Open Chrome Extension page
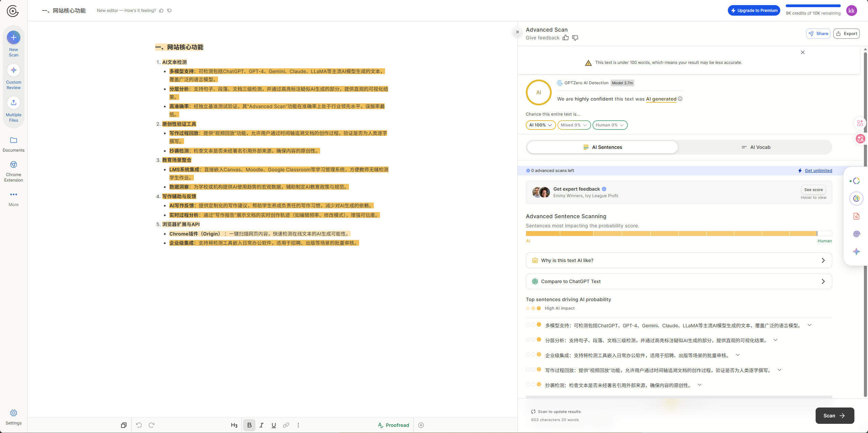 14,172
